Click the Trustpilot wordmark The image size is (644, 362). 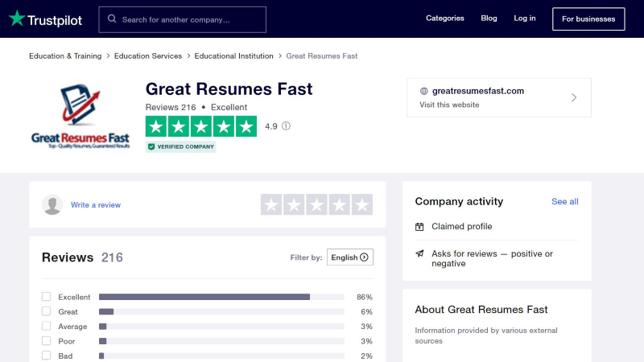55,20
